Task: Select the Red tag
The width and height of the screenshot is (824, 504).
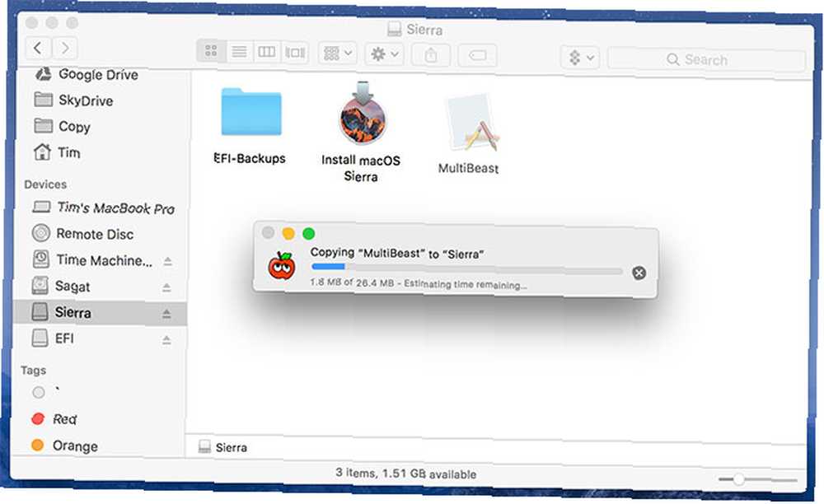Action: (54, 418)
